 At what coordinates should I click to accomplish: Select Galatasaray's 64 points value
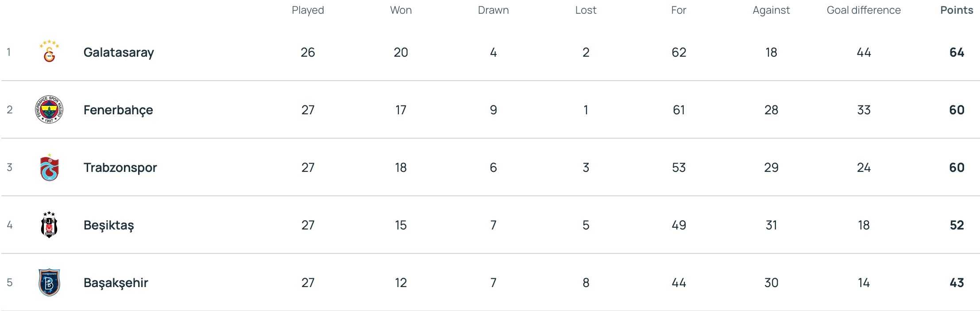(x=957, y=52)
